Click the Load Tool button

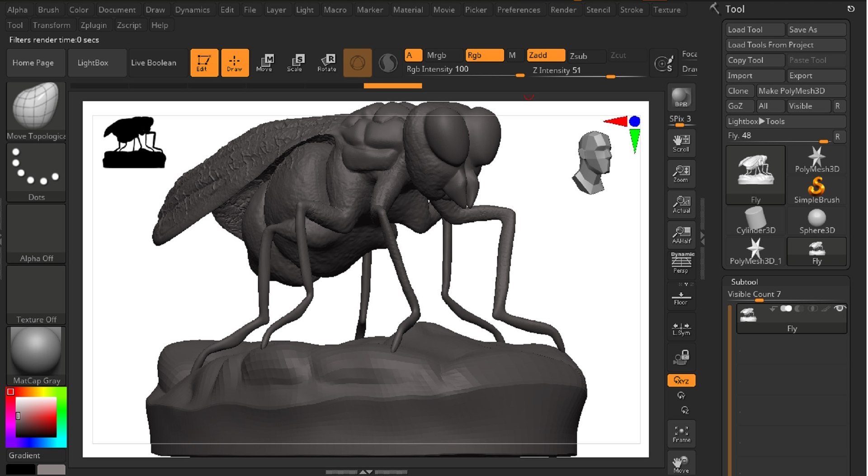[755, 29]
